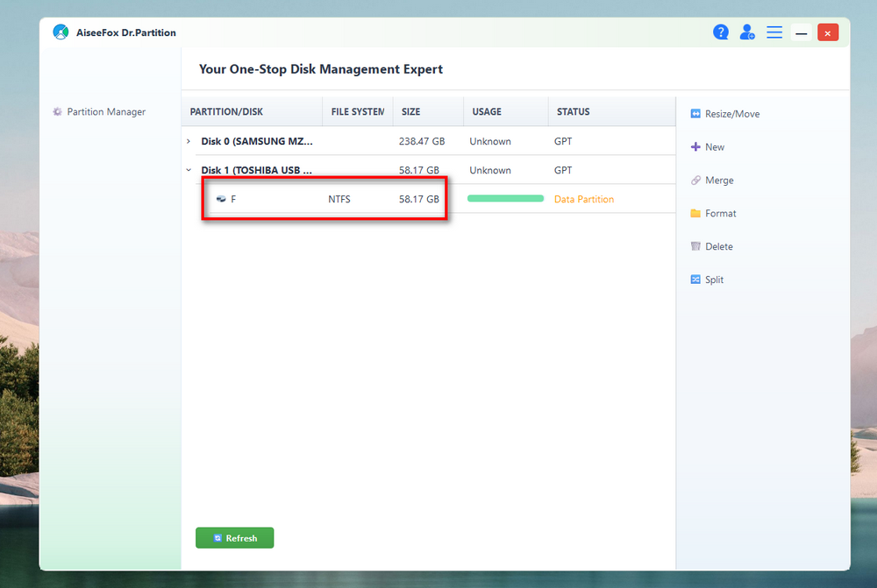Click the F partition usage bar
This screenshot has height=588, width=877.
505,199
